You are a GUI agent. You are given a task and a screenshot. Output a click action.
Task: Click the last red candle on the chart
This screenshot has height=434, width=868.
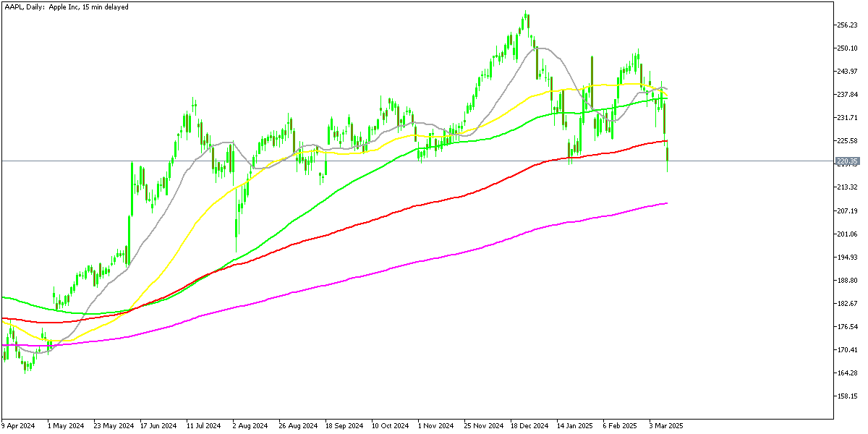(667, 154)
